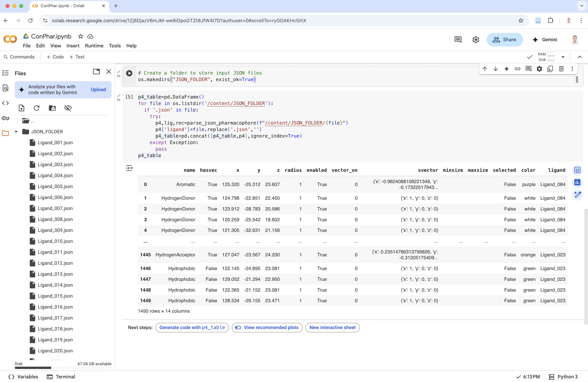The width and height of the screenshot is (588, 382).
Task: Open the Runtime menu
Action: click(x=94, y=46)
